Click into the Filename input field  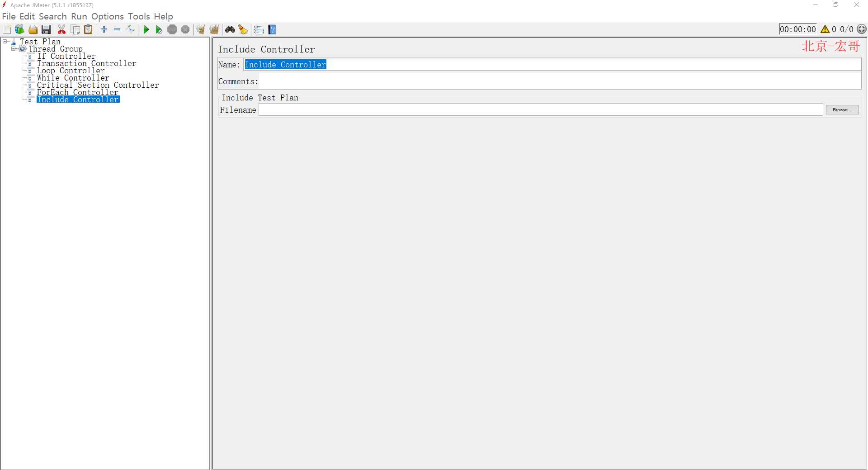pos(541,110)
